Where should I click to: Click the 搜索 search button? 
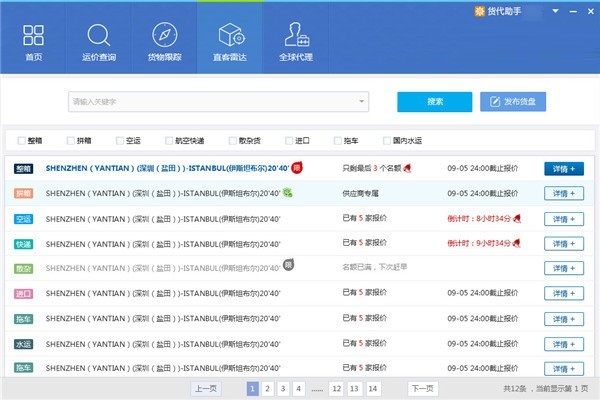point(435,102)
